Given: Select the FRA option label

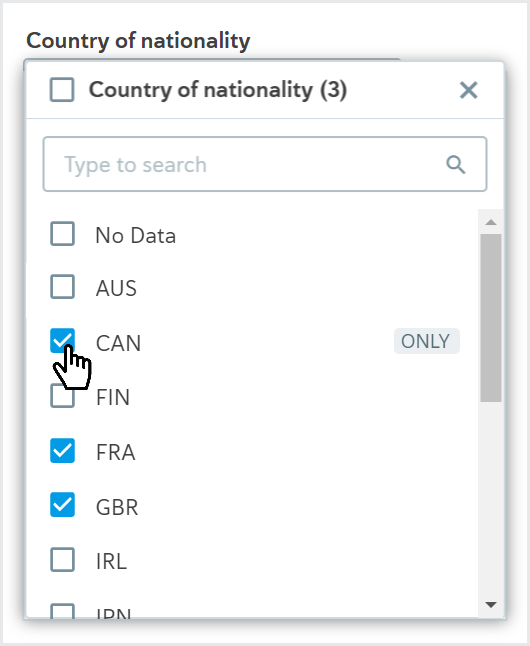Looking at the screenshot, I should click(x=115, y=452).
